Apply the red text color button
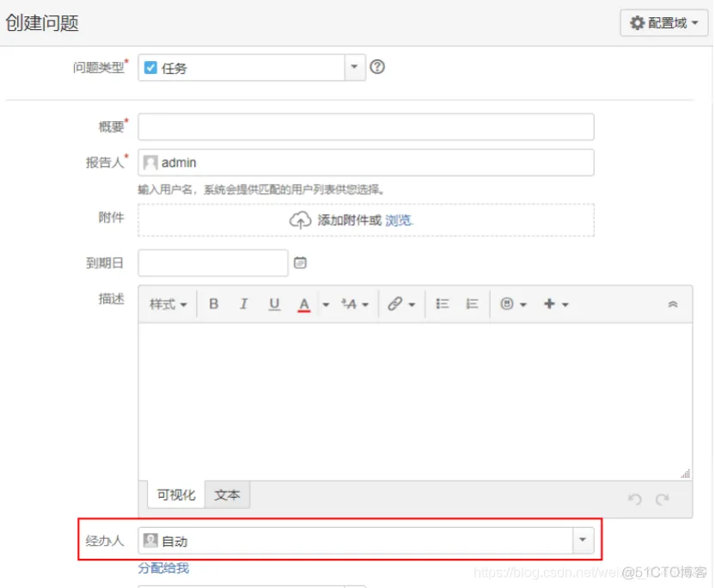The height and width of the screenshot is (588, 715). click(304, 304)
